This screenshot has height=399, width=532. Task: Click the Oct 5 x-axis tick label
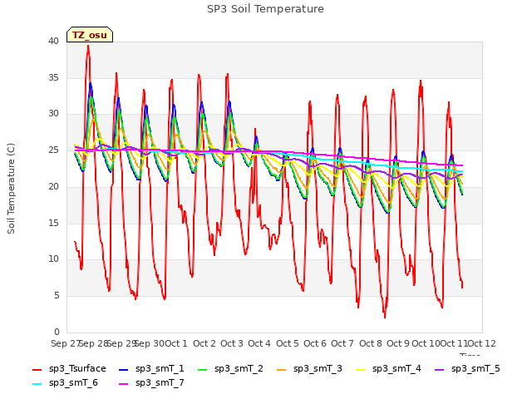pos(288,343)
